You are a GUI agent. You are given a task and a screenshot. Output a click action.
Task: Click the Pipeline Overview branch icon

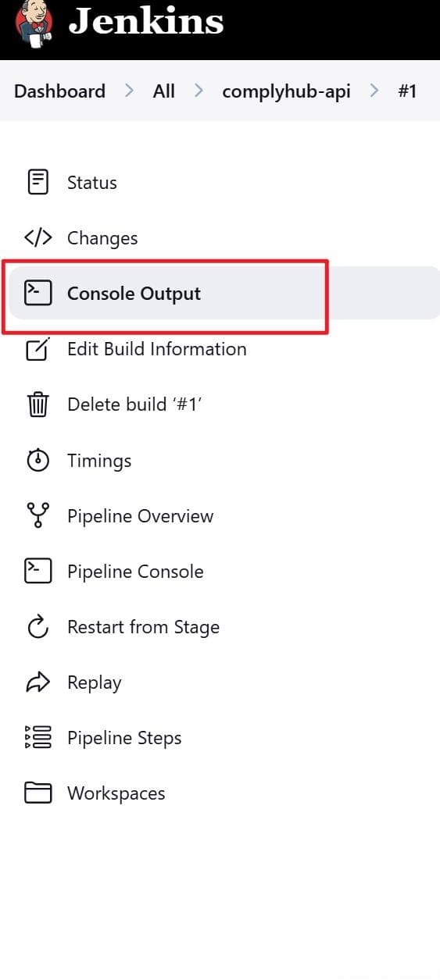point(38,515)
